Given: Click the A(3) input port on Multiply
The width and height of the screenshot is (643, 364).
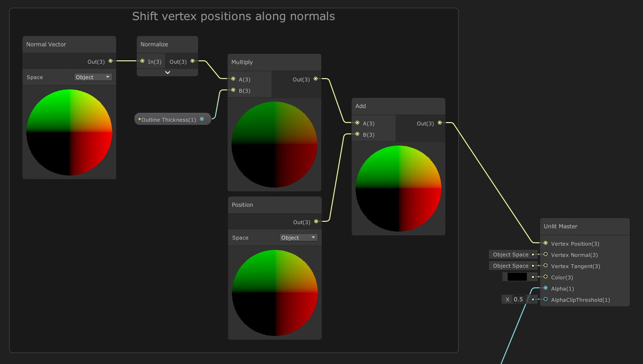Looking at the screenshot, I should coord(233,80).
